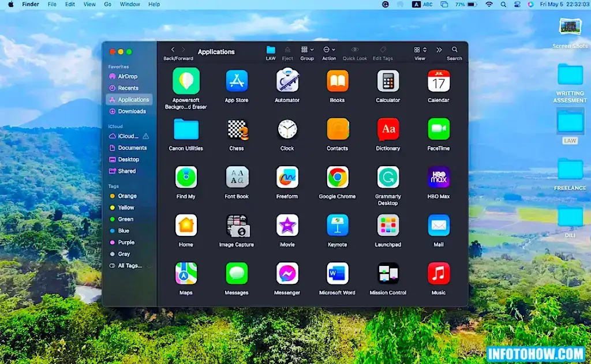The image size is (591, 364).
Task: Select Documents in the sidebar
Action: coord(128,148)
